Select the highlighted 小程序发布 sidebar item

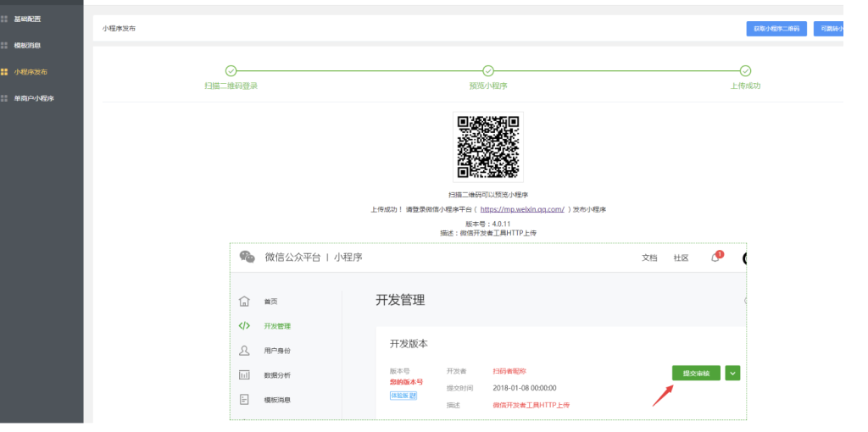point(31,72)
